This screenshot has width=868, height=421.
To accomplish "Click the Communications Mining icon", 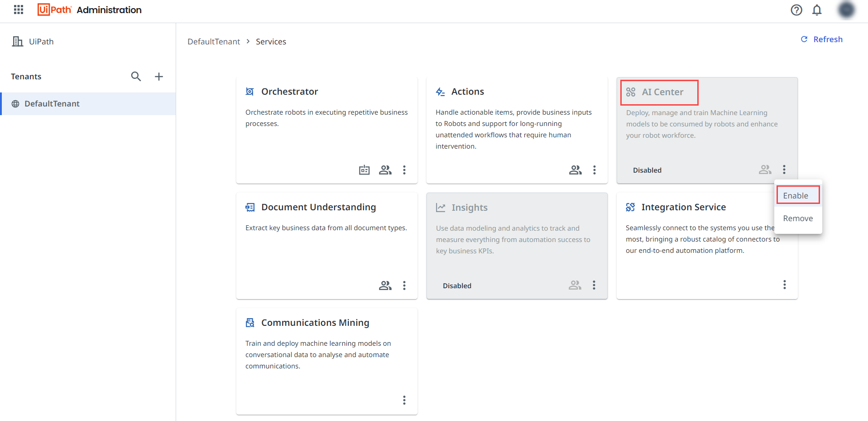I will [250, 323].
